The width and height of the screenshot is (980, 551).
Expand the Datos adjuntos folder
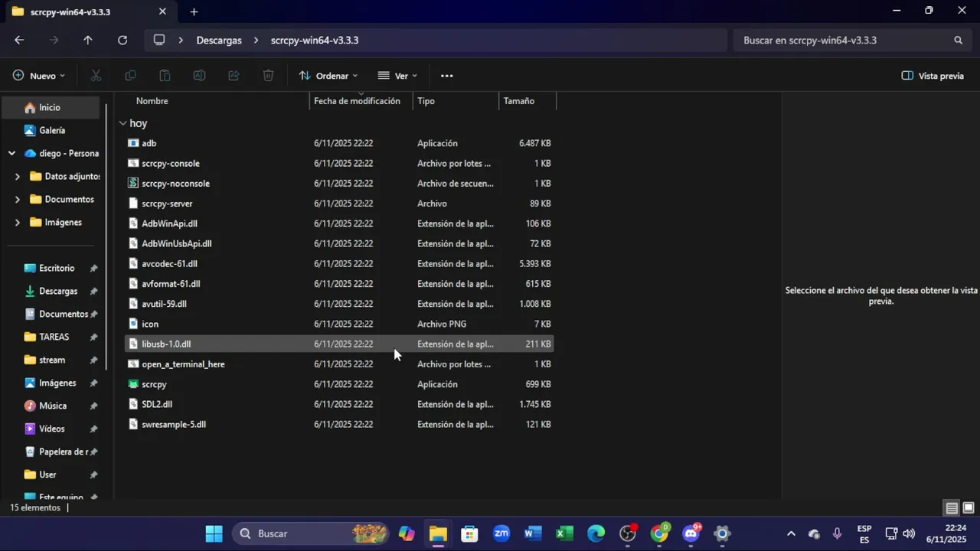click(18, 176)
